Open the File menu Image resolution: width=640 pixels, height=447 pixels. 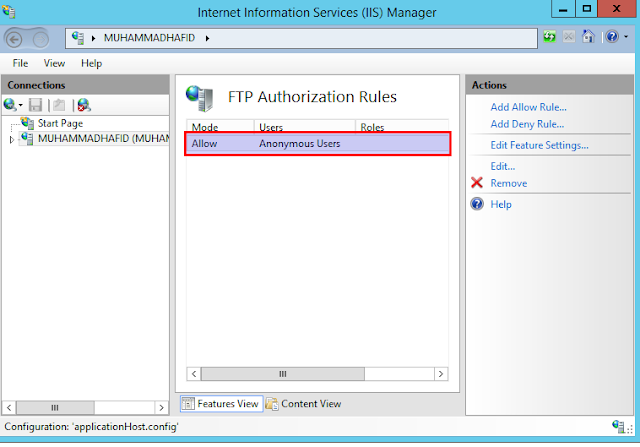[x=20, y=63]
